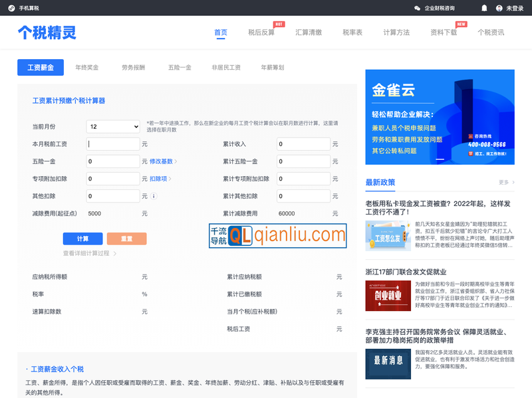Open 资料下载 from the navigation menu
Screen dimensions: 532x398
click(444, 31)
